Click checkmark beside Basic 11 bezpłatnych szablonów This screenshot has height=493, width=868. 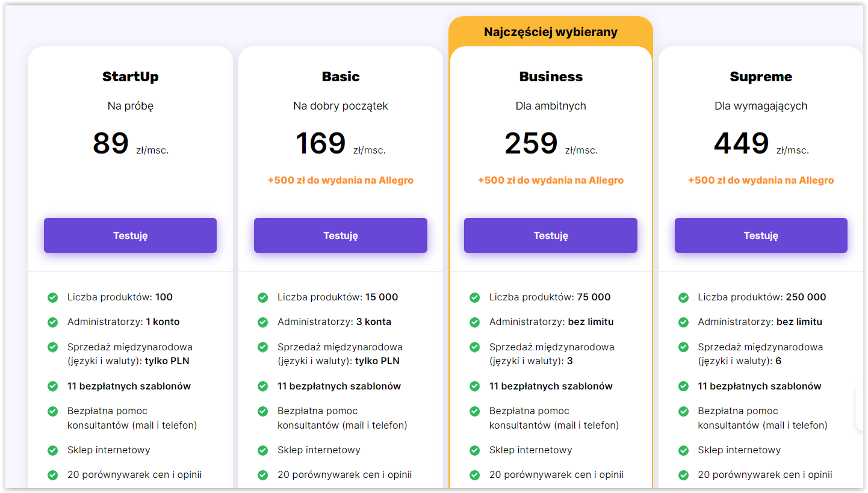263,386
